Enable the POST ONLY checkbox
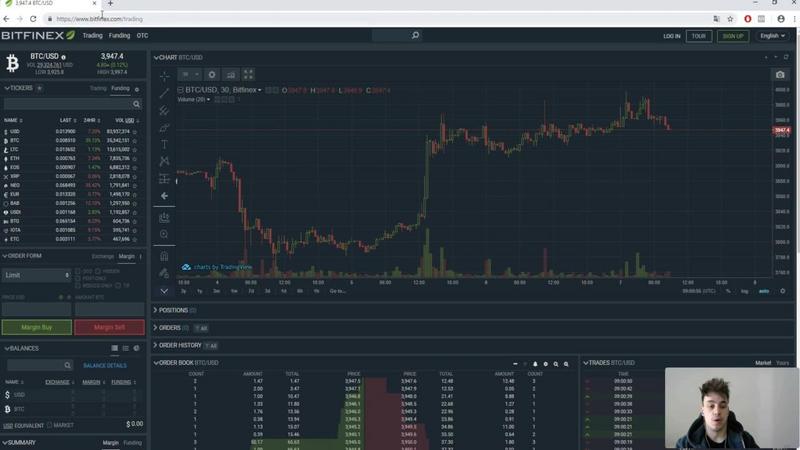Viewport: 800px width, 450px height. click(78, 279)
